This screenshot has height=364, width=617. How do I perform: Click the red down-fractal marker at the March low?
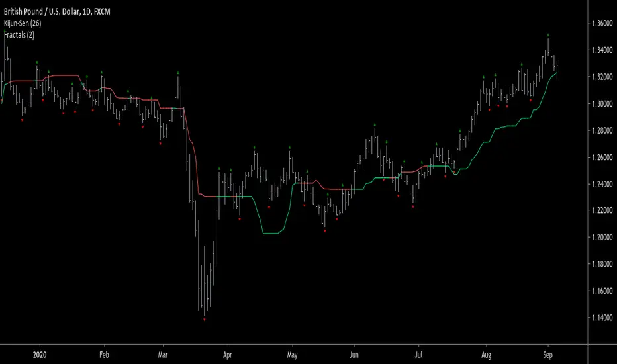click(x=204, y=320)
